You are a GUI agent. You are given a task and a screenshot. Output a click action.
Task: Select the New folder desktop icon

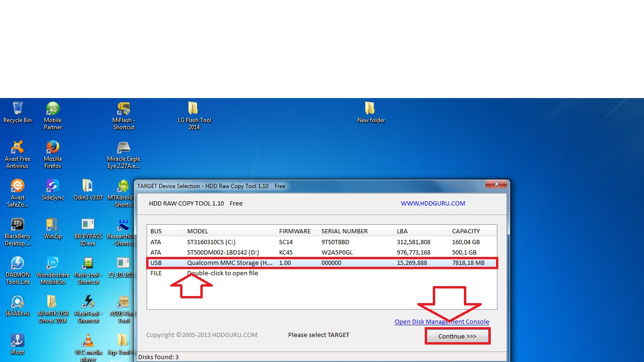coord(371,113)
